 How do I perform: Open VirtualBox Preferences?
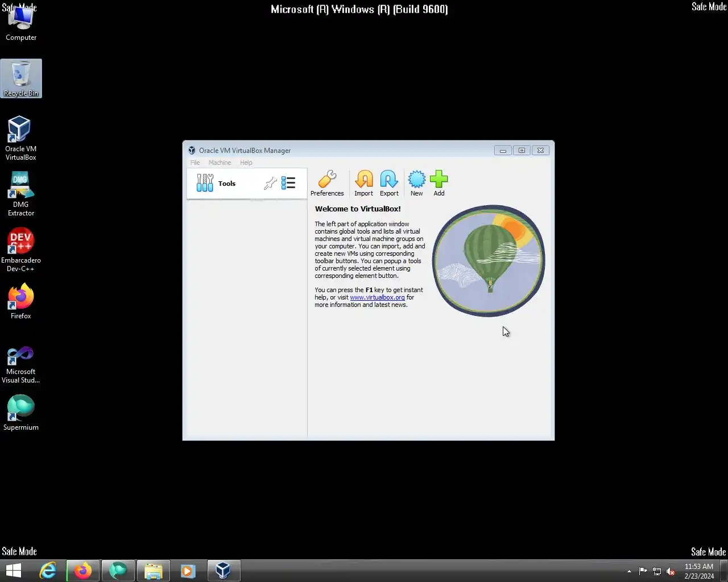click(327, 183)
